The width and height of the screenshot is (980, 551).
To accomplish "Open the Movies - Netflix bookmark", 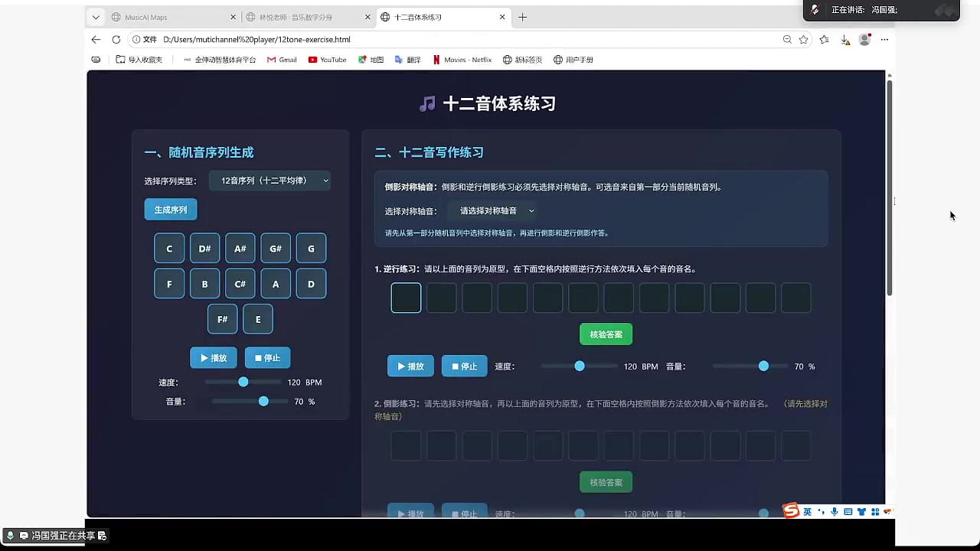I will pyautogui.click(x=462, y=60).
